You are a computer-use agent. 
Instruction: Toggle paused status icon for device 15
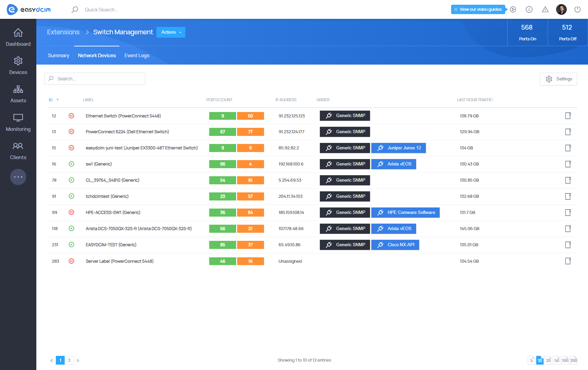coord(71,148)
